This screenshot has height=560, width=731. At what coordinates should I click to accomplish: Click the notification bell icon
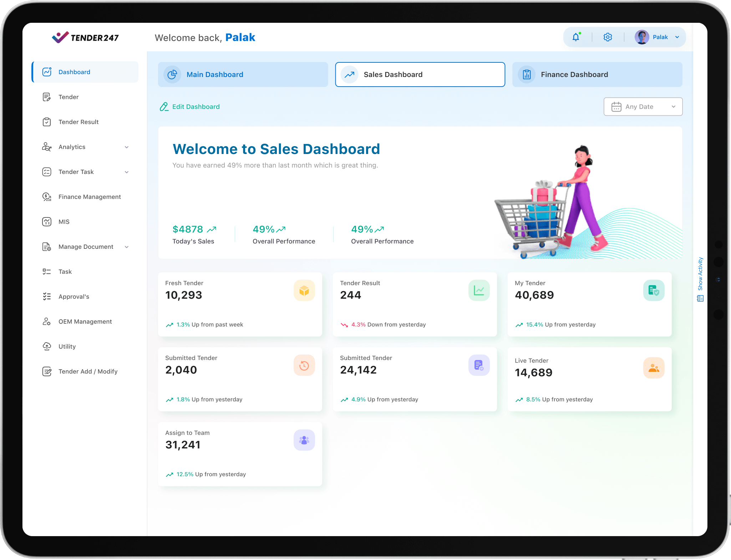point(576,37)
